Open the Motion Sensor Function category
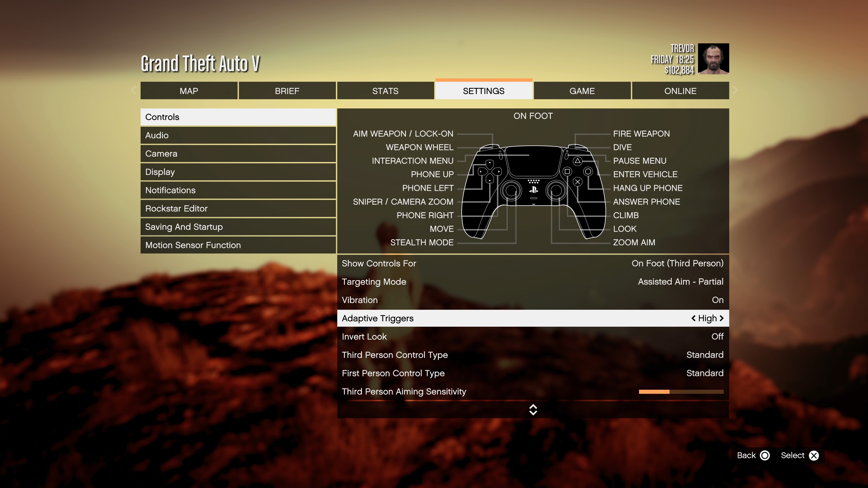868x488 pixels. point(238,245)
